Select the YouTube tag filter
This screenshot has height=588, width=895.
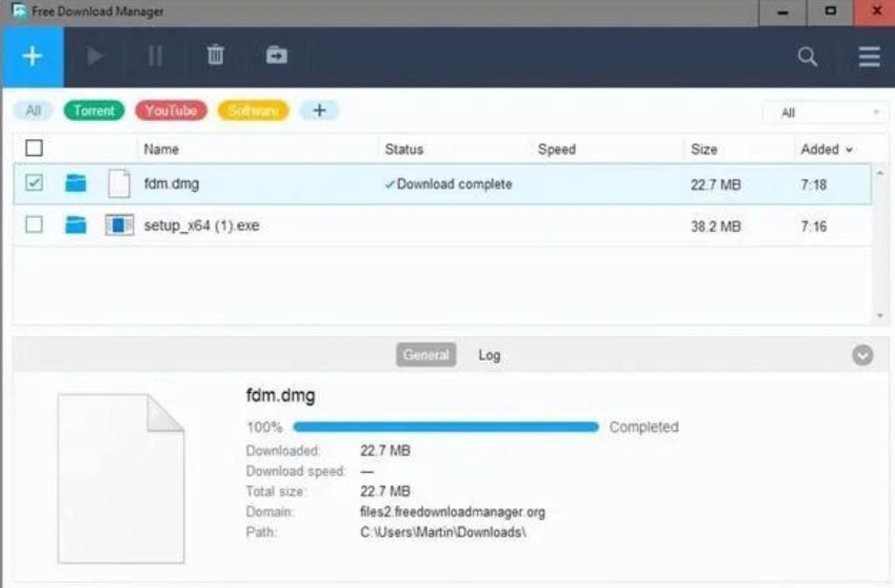pos(171,110)
